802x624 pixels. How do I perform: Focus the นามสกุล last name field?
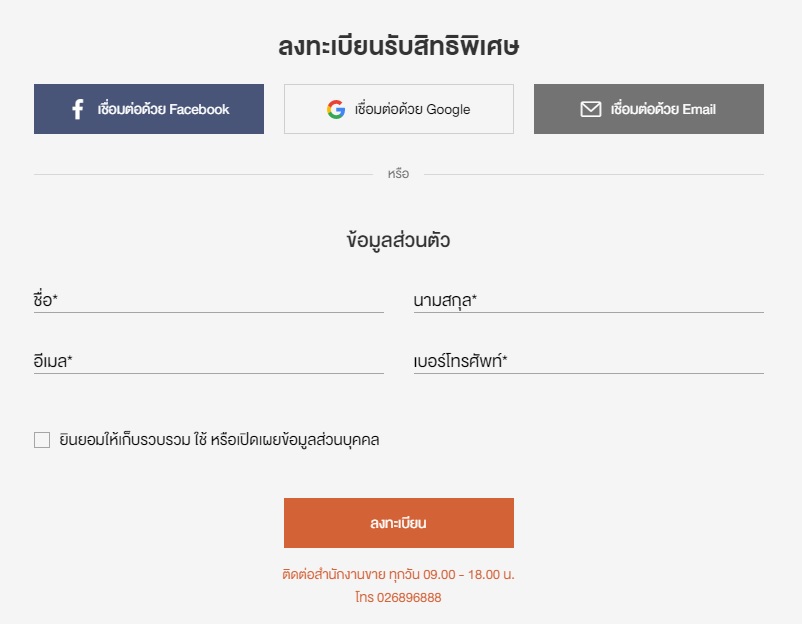pos(589,300)
